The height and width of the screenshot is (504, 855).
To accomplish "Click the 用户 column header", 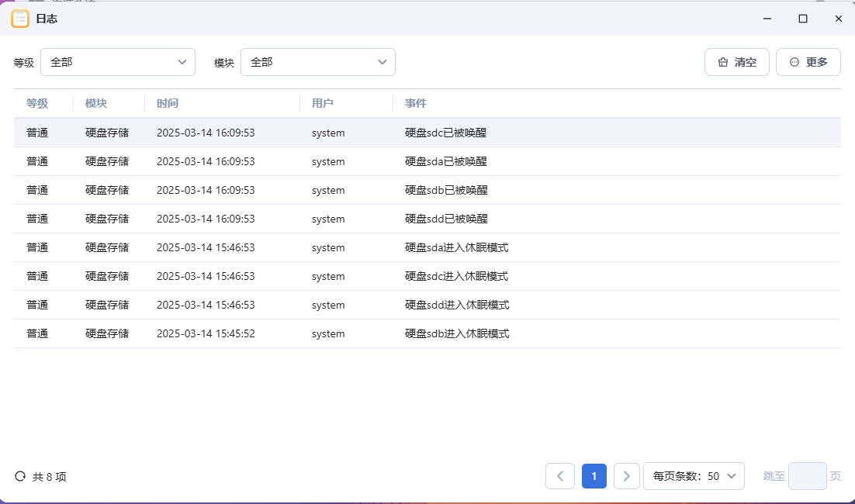I will click(322, 103).
